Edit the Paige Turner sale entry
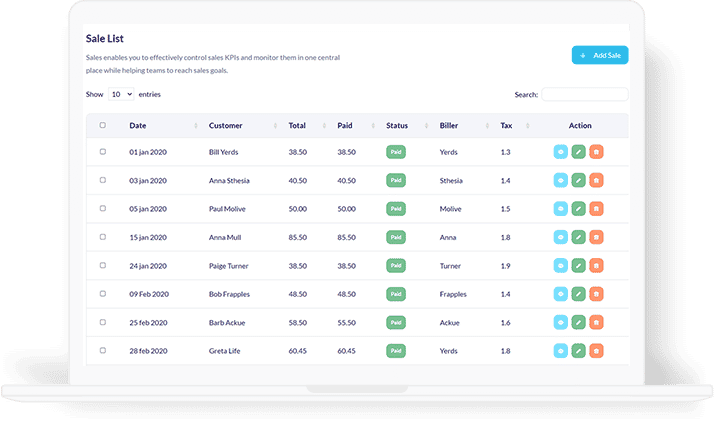Screen dimensions: 715x430 [x=578, y=266]
